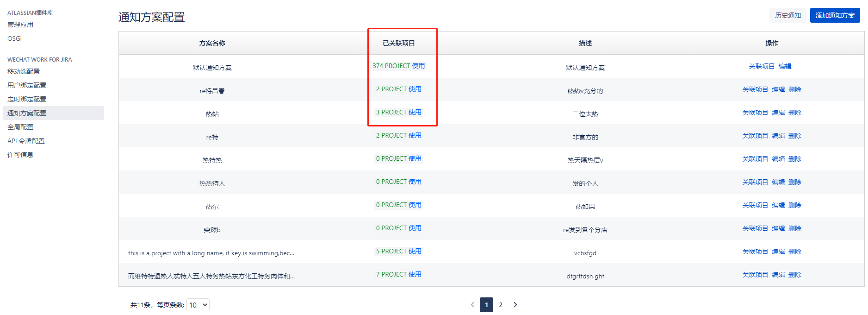This screenshot has width=868, height=315.
Task: Click the previous page arrow icon
Action: tap(472, 305)
